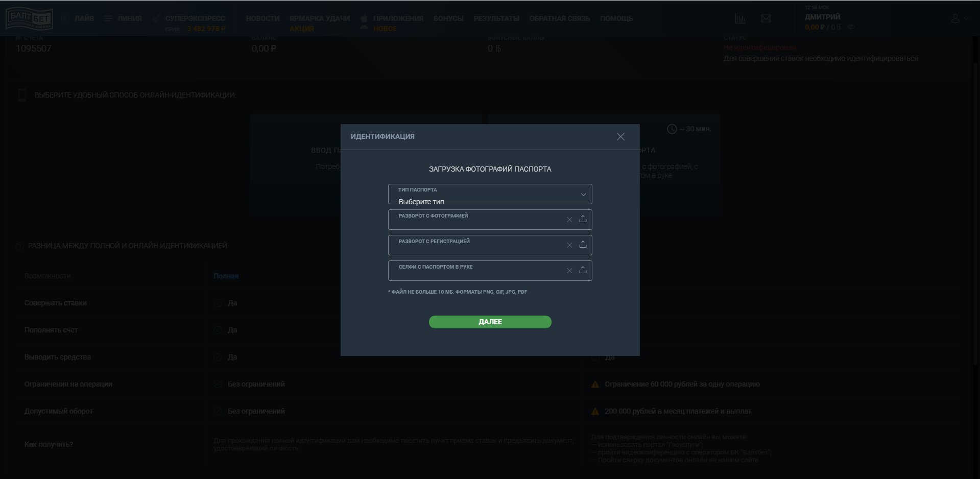Open the user profile dropdown
This screenshot has height=479, width=980.
[x=960, y=18]
